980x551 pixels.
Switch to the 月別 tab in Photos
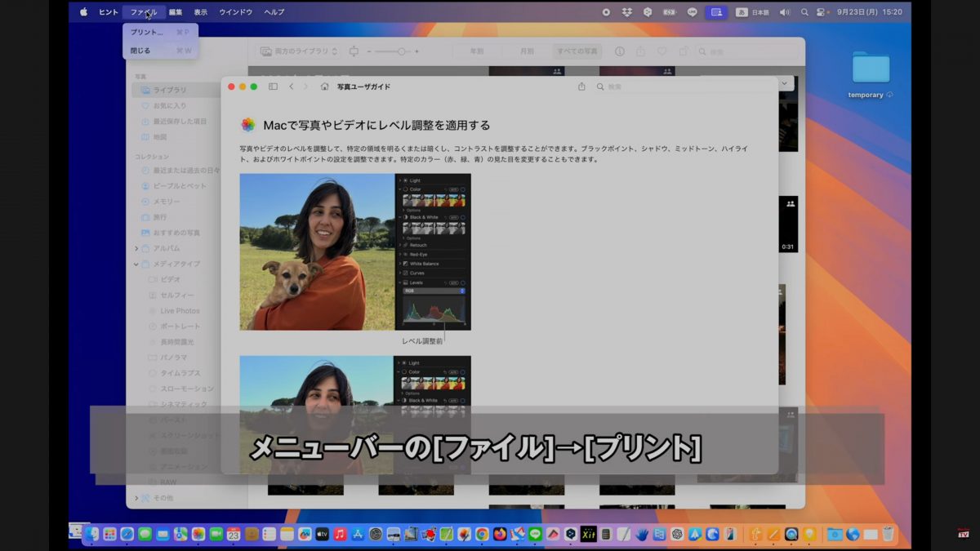point(528,51)
